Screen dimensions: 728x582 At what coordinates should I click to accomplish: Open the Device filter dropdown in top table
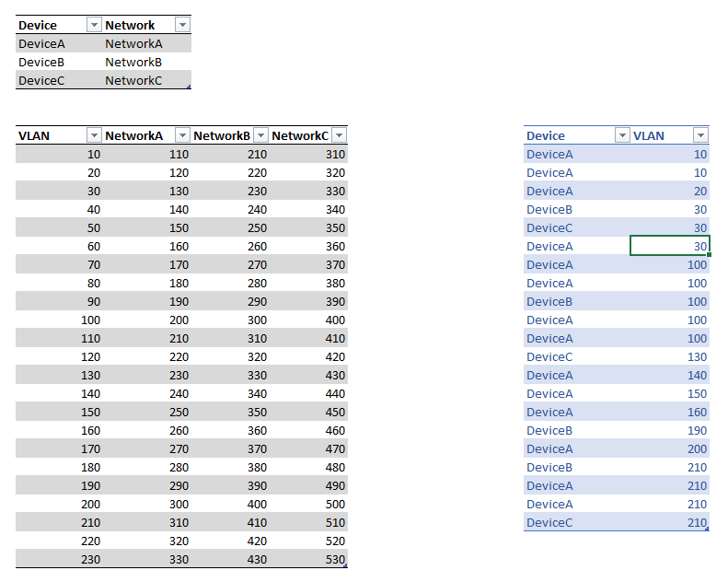[92, 25]
